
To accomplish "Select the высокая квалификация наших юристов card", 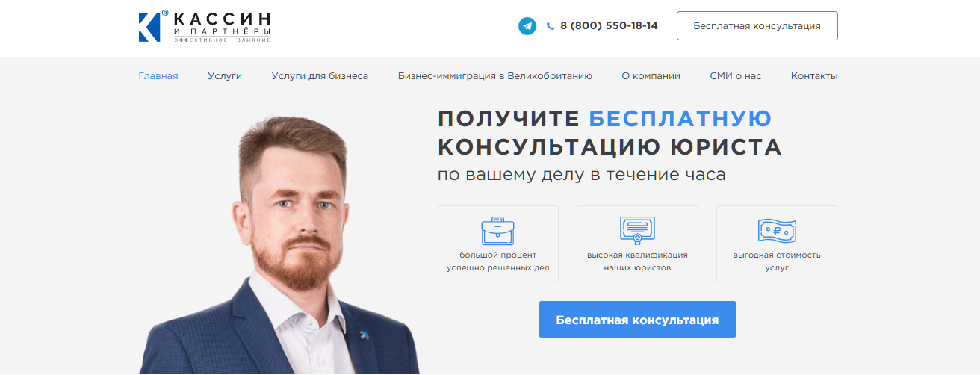I will point(637,244).
